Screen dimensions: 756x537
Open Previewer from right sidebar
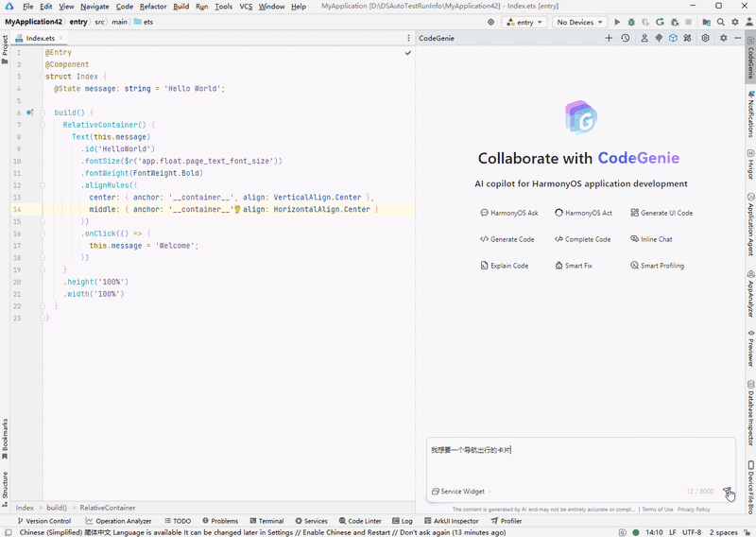pyautogui.click(x=750, y=346)
